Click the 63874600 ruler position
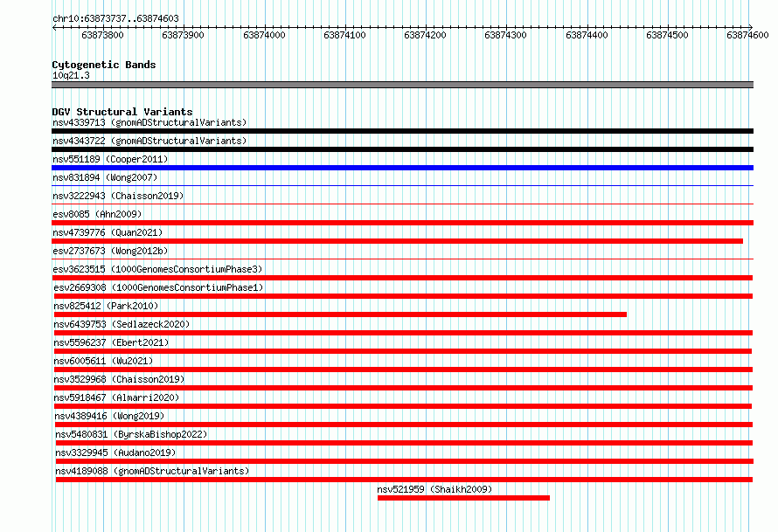This screenshot has width=778, height=532. (747, 35)
